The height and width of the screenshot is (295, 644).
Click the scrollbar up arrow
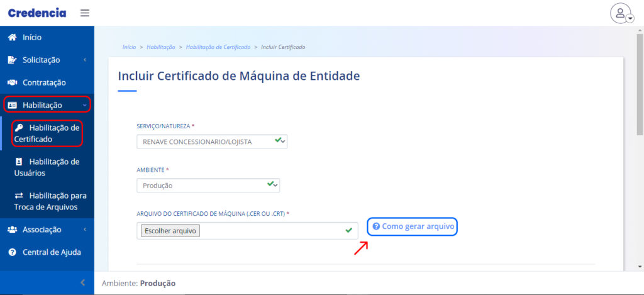(640, 30)
